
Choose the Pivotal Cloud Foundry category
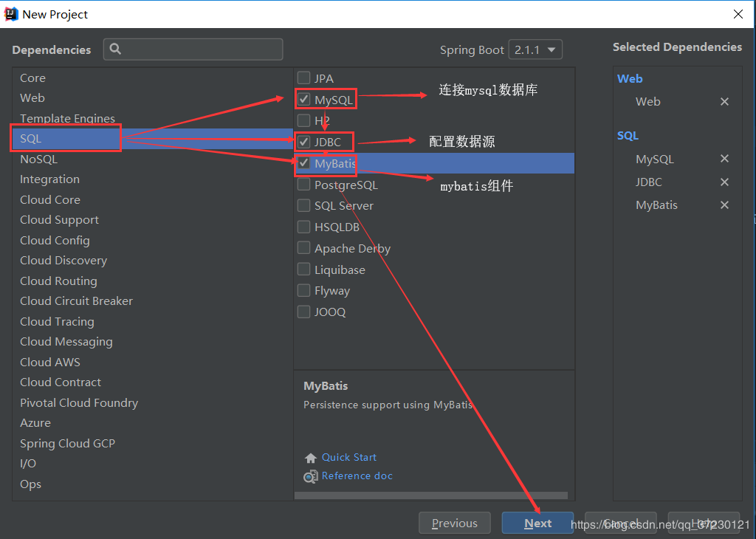click(152, 402)
